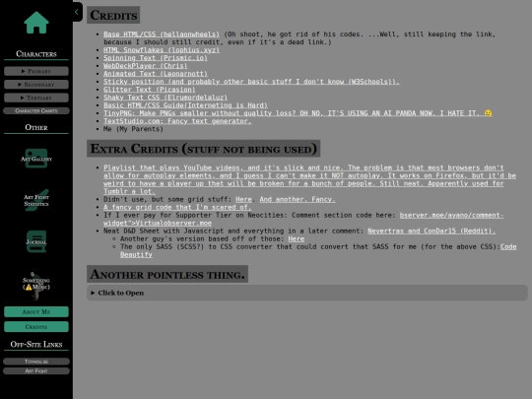This screenshot has width=532, height=399.
Task: Open the Sticky position W3Schools link
Action: 251,82
